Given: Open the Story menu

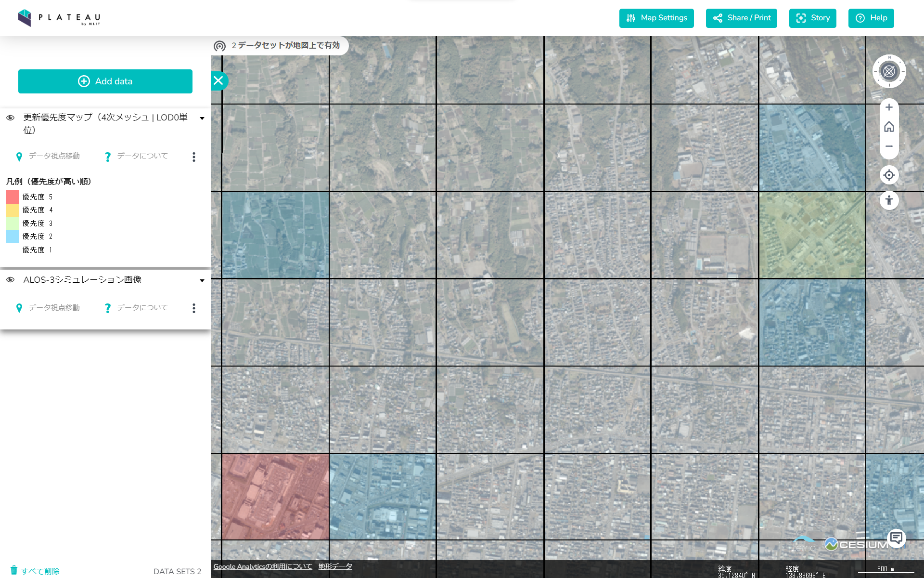Looking at the screenshot, I should 812,18.
